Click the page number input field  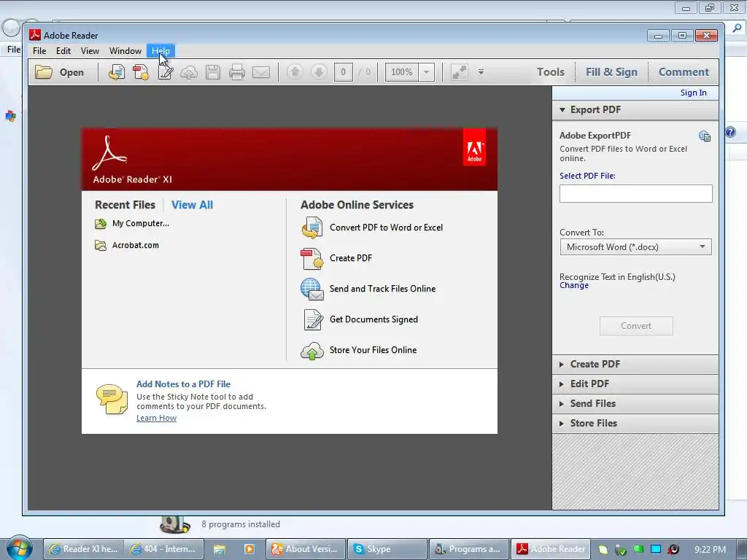pyautogui.click(x=343, y=72)
